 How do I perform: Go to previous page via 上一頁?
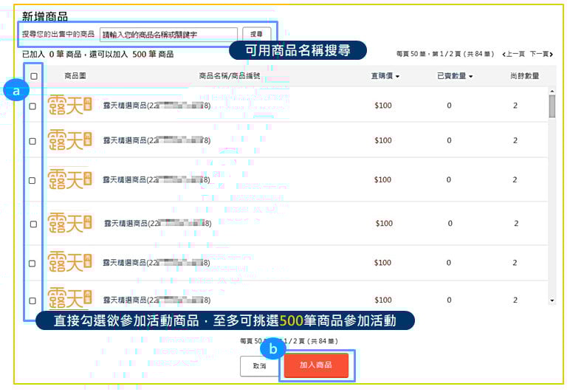pos(513,54)
